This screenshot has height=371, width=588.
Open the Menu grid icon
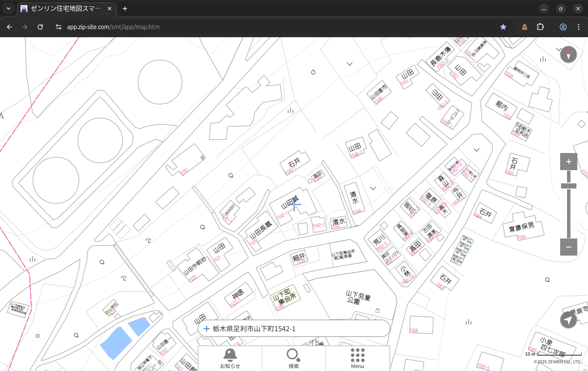click(x=357, y=358)
